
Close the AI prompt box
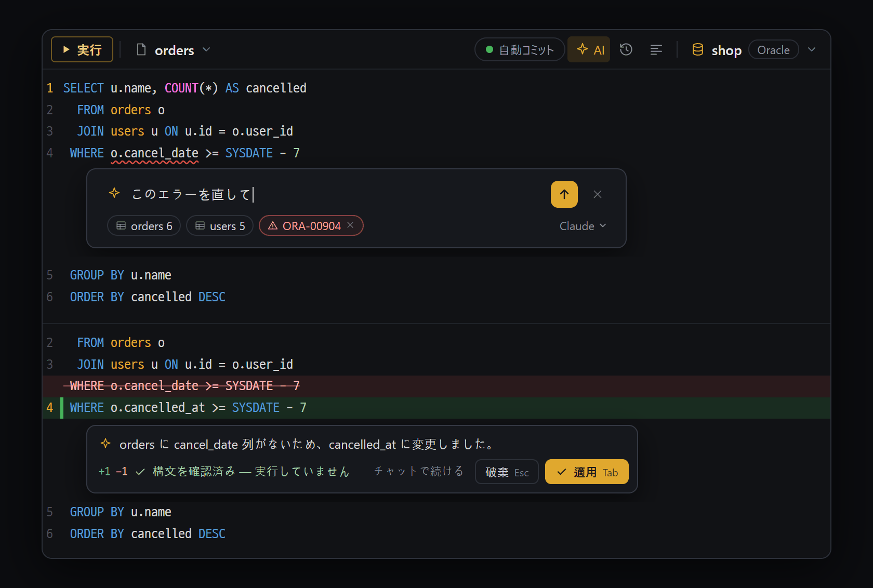pos(598,194)
